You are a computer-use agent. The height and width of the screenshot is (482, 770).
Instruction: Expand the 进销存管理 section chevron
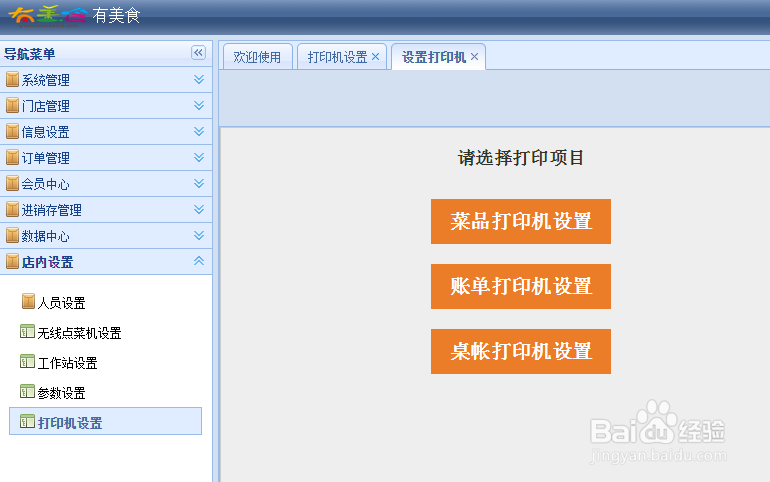pyautogui.click(x=199, y=210)
